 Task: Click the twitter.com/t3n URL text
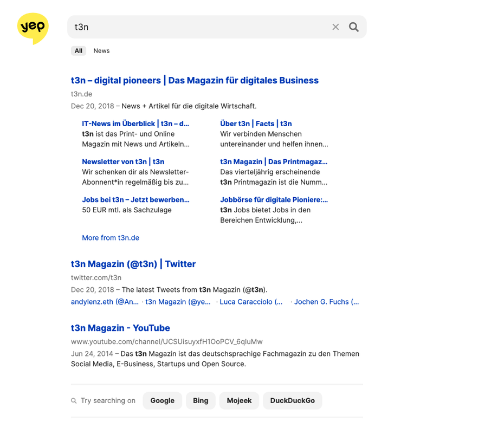[x=96, y=277]
